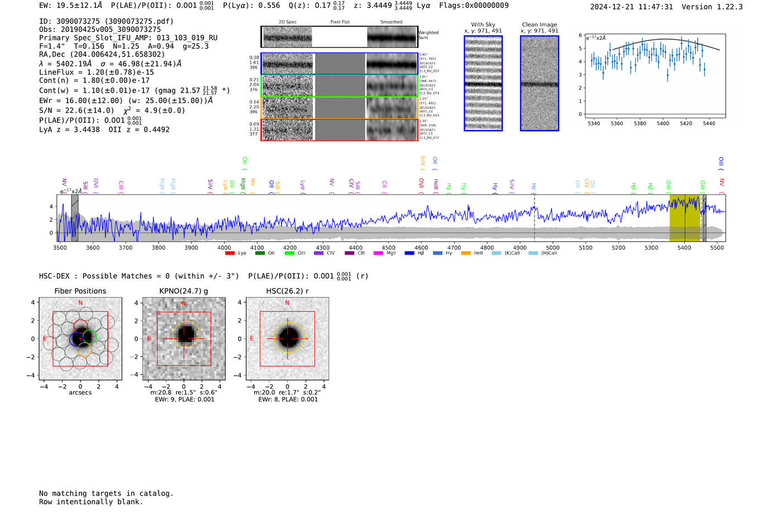This screenshot has width=782, height=532.
Task: Select the blue-bordered fiber 2D spectrum row
Action: point(340,64)
